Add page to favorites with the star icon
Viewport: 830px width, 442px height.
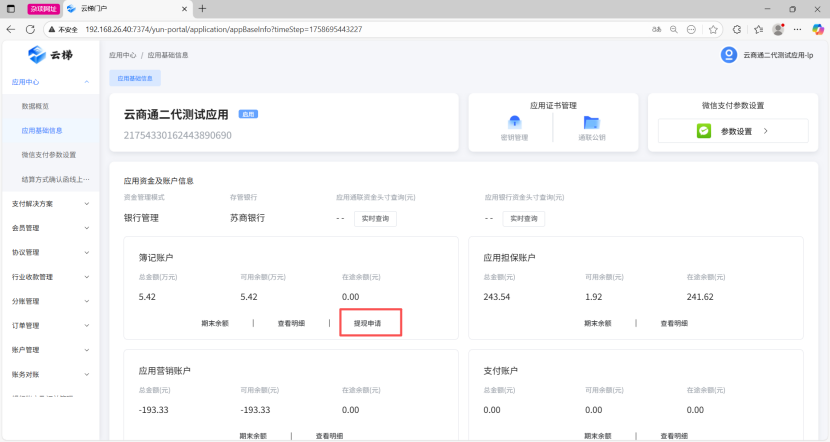[714, 29]
